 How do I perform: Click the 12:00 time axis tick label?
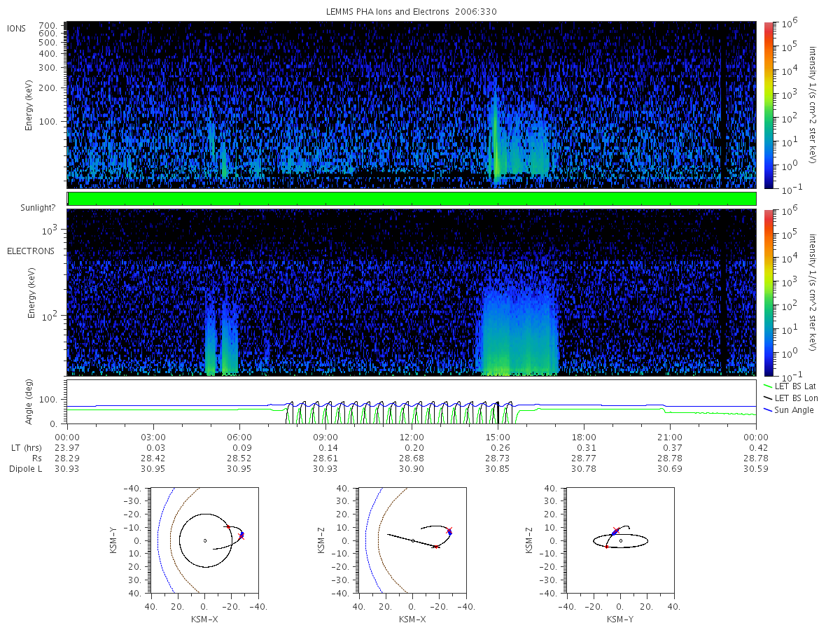tap(412, 437)
